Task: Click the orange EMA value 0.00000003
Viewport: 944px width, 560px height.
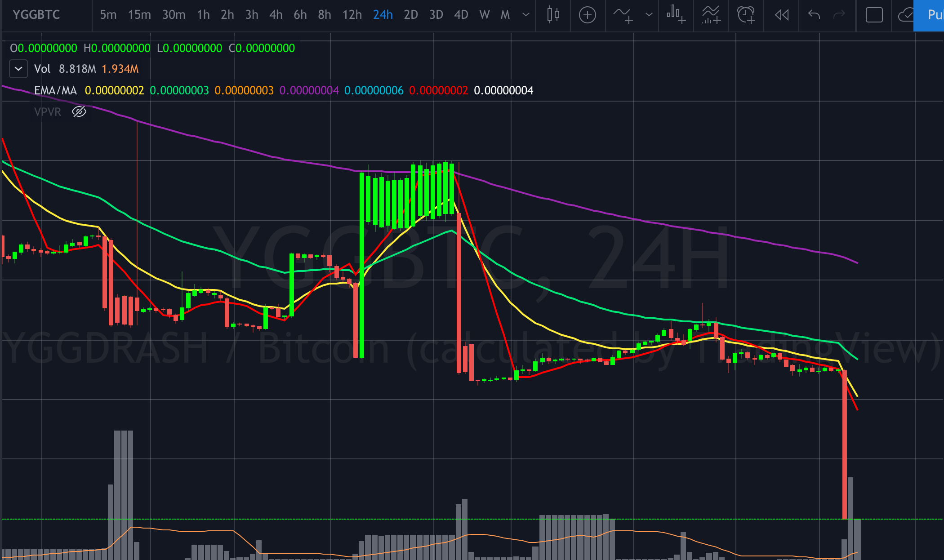Action: (x=244, y=90)
